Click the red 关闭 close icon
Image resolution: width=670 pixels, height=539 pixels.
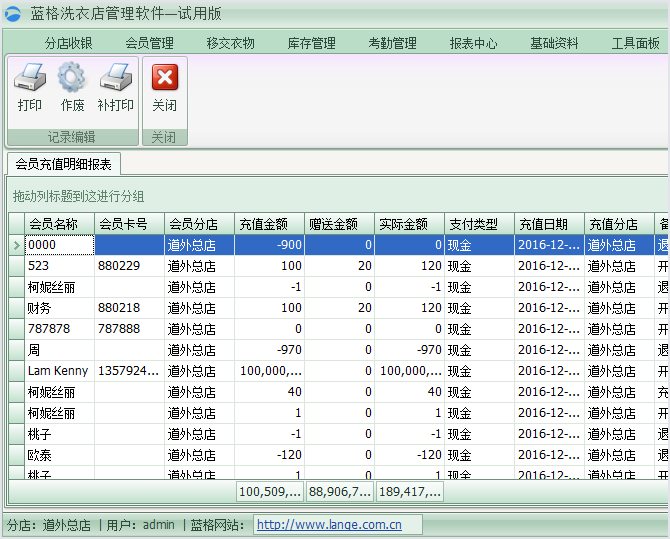(164, 78)
